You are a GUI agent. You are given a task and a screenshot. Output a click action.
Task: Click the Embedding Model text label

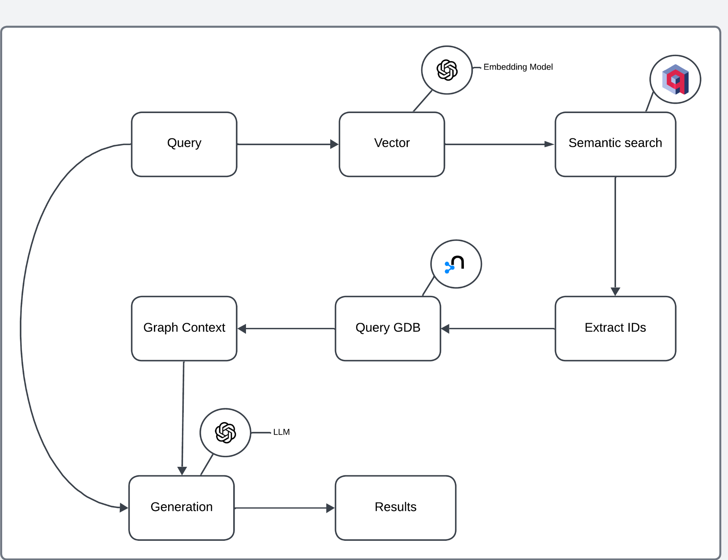pyautogui.click(x=518, y=67)
